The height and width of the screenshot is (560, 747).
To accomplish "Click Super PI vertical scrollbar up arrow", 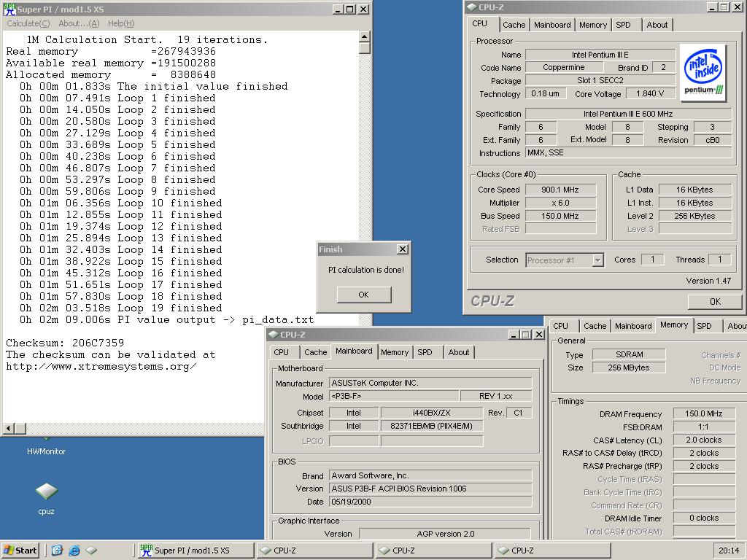I will (365, 36).
